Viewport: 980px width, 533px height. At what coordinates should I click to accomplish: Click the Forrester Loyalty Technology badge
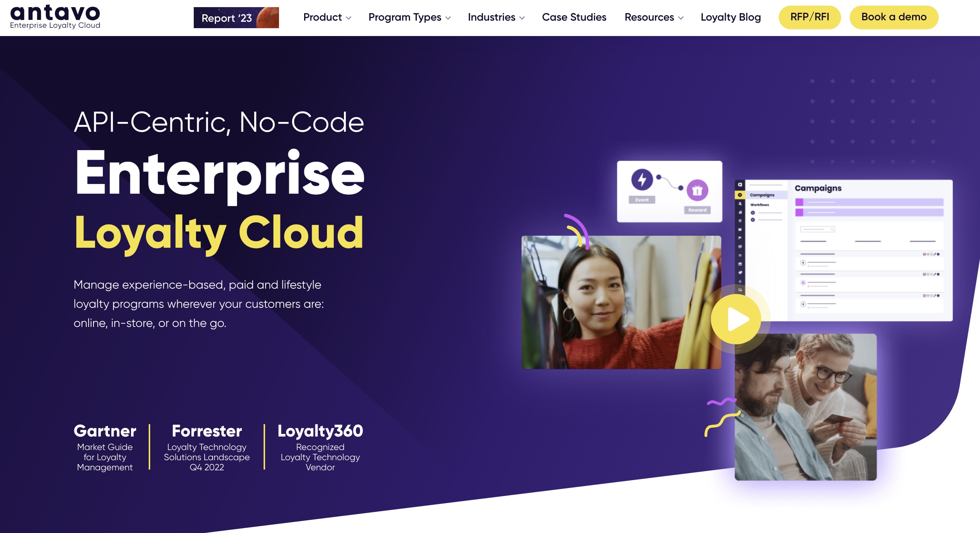207,447
